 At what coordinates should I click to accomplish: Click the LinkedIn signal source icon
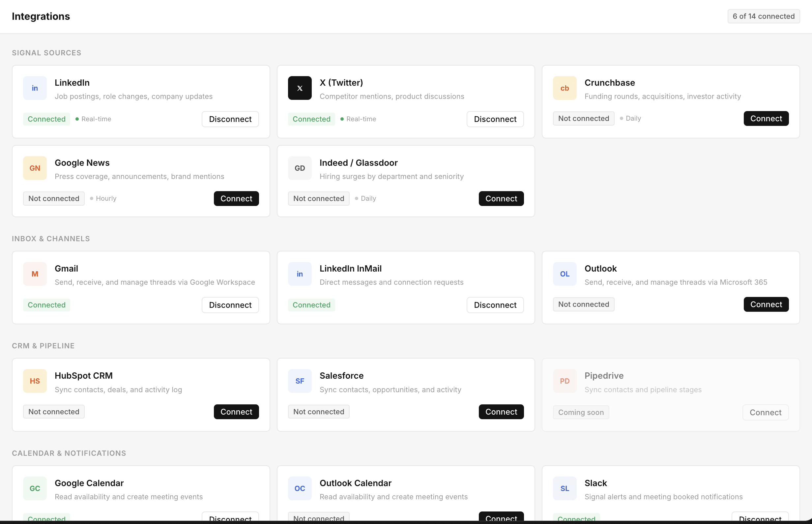[35, 88]
